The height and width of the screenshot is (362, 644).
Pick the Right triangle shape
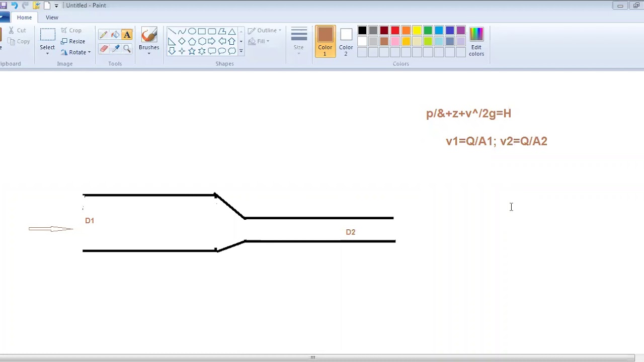click(x=172, y=41)
